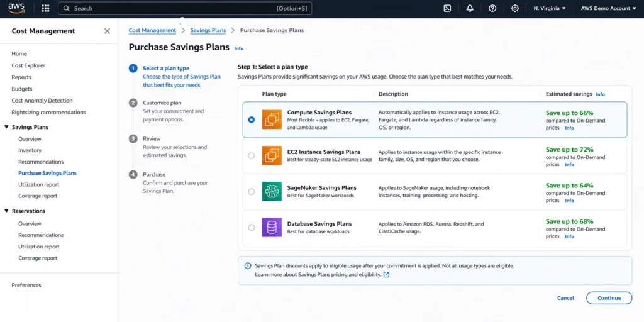Select Database Savings Plans radio button
Image resolution: width=644 pixels, height=322 pixels.
(x=252, y=228)
